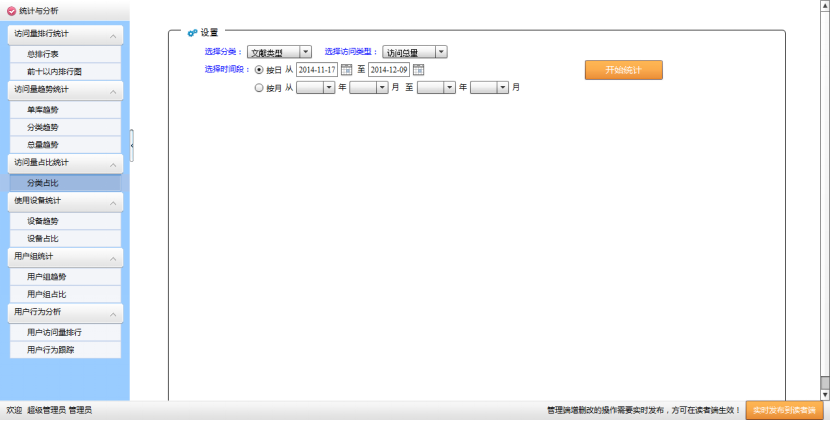
Task: Collapse the 访问量趋势统计 section arrow
Action: tap(114, 91)
